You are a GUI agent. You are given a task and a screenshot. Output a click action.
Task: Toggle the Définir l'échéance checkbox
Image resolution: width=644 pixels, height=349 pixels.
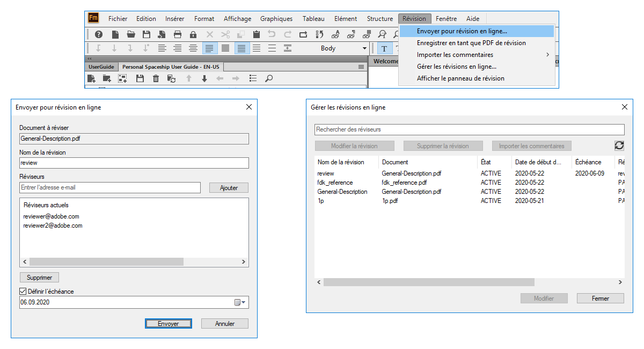pos(23,292)
